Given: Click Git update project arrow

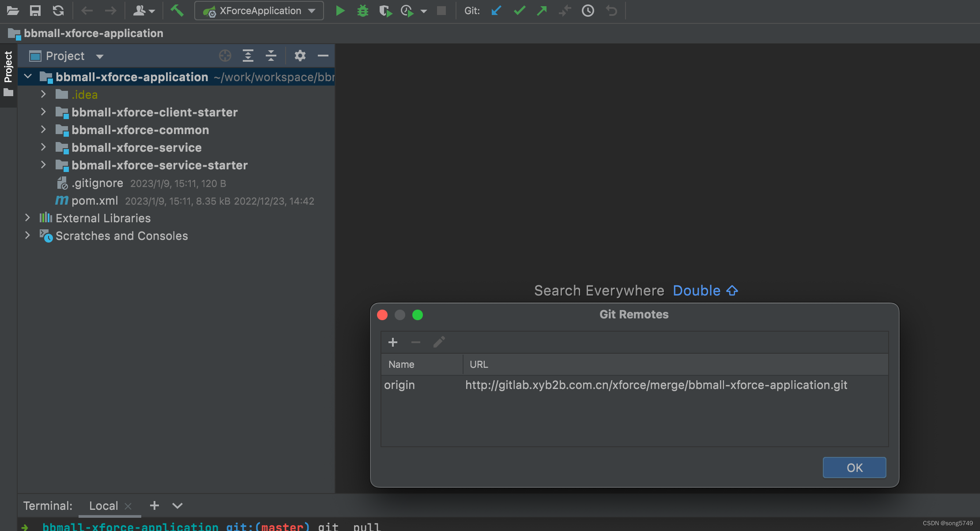Looking at the screenshot, I should click(496, 11).
